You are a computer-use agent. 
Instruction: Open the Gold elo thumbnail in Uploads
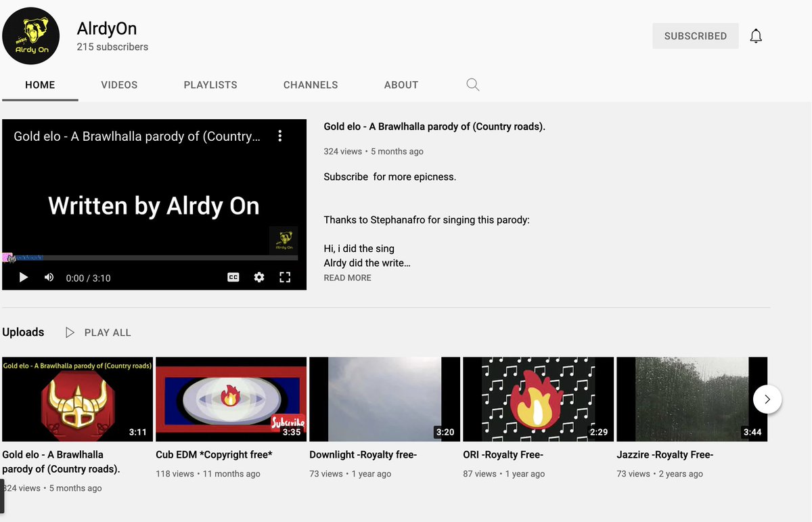(x=77, y=399)
